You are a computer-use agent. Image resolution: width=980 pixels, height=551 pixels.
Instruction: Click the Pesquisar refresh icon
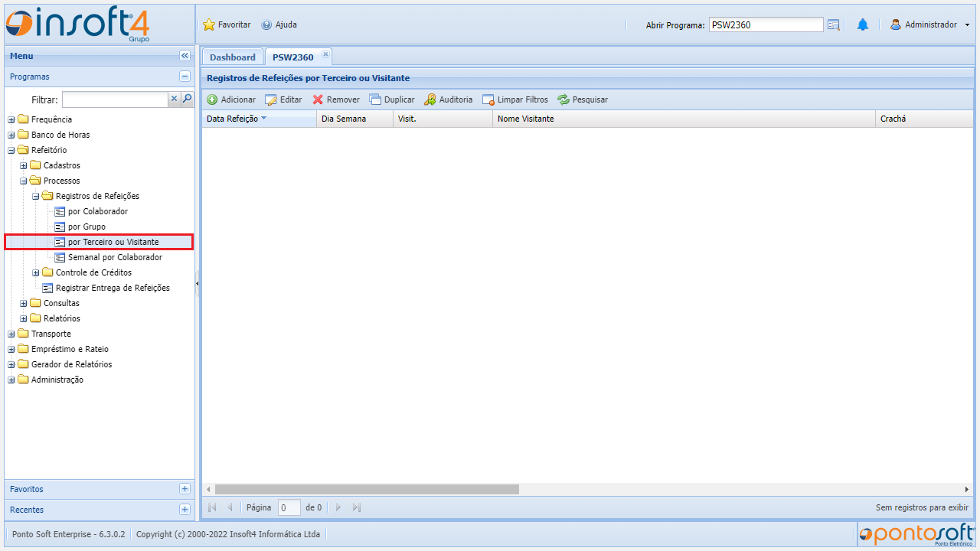pos(563,99)
